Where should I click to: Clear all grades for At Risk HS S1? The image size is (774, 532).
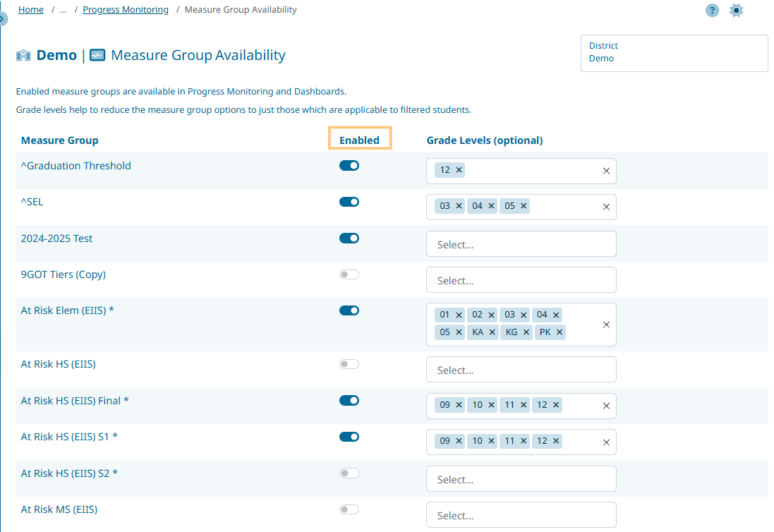(x=606, y=442)
